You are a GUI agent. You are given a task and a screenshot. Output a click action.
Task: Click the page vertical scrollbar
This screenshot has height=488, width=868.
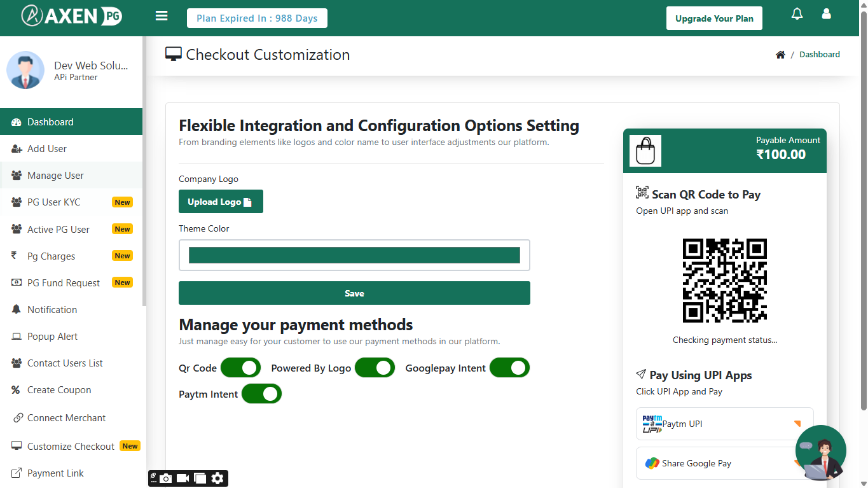(863, 210)
